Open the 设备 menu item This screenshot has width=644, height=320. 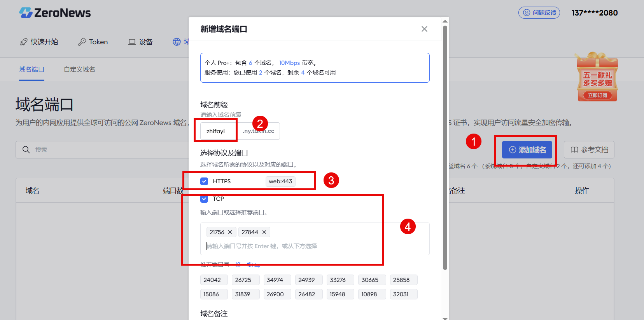point(140,42)
